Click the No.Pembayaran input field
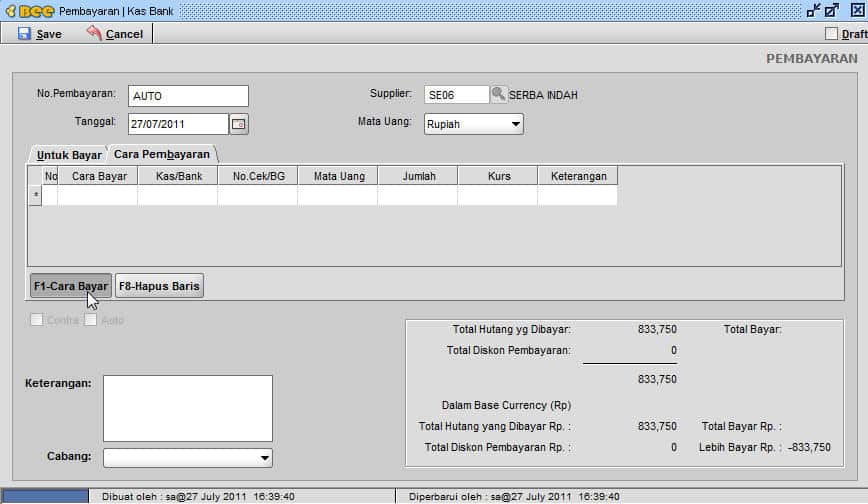The image size is (868, 504). click(x=188, y=96)
